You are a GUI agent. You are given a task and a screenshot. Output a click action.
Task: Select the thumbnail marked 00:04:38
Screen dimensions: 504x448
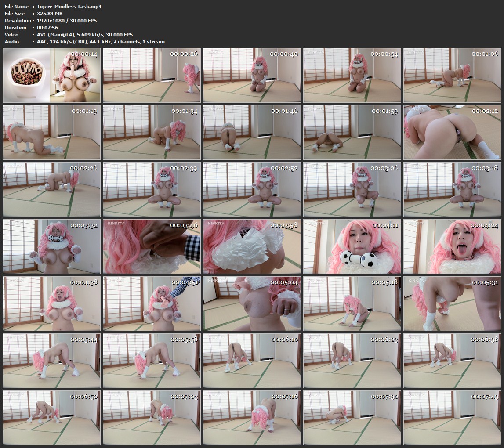click(52, 303)
